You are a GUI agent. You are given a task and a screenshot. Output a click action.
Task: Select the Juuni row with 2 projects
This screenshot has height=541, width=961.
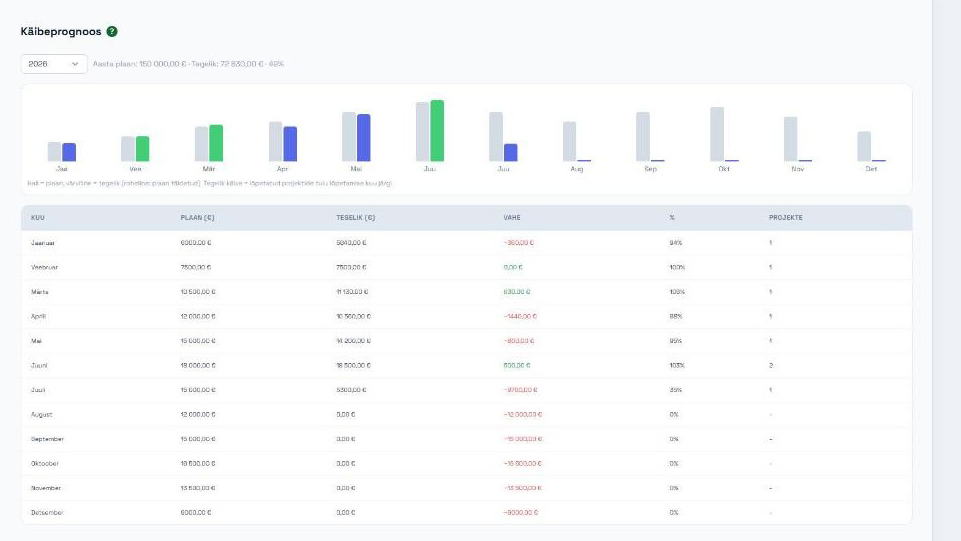[x=466, y=365]
